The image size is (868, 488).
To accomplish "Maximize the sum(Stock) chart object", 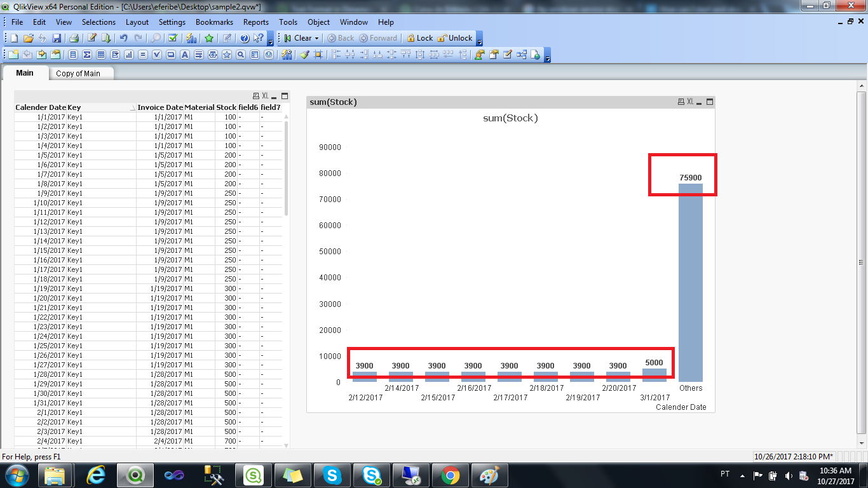I will pyautogui.click(x=710, y=102).
